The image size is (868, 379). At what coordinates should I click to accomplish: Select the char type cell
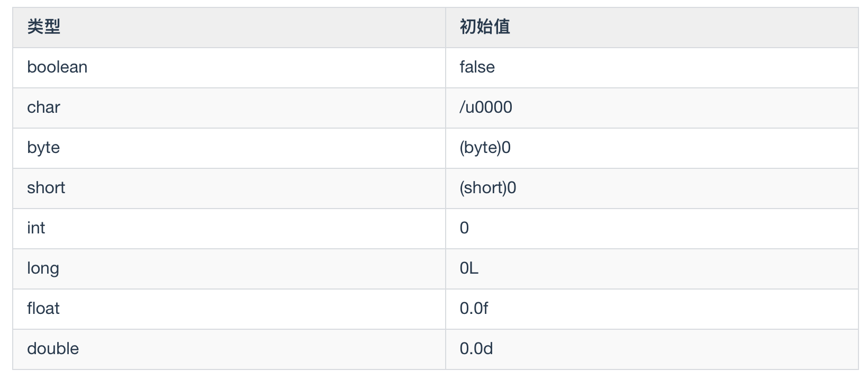click(43, 107)
